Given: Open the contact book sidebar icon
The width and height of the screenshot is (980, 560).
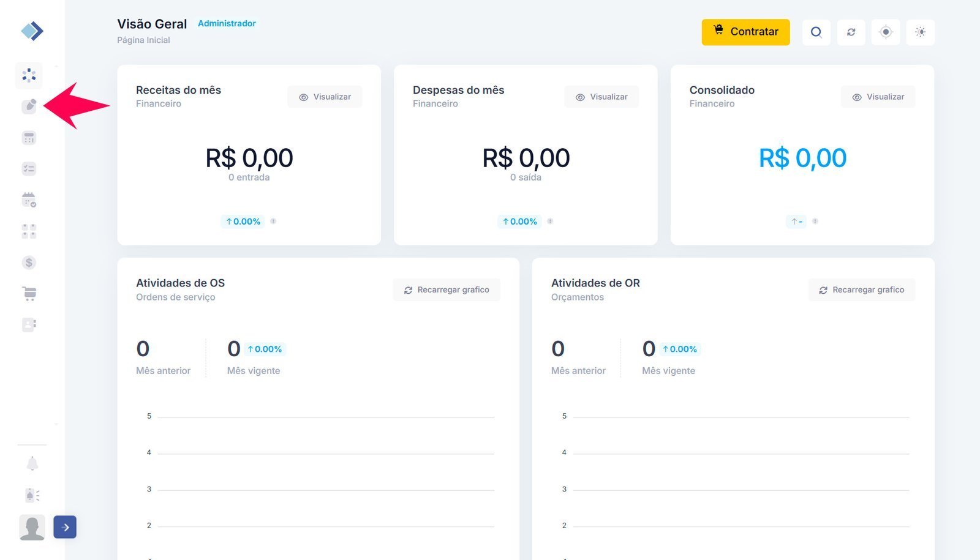Looking at the screenshot, I should tap(29, 324).
